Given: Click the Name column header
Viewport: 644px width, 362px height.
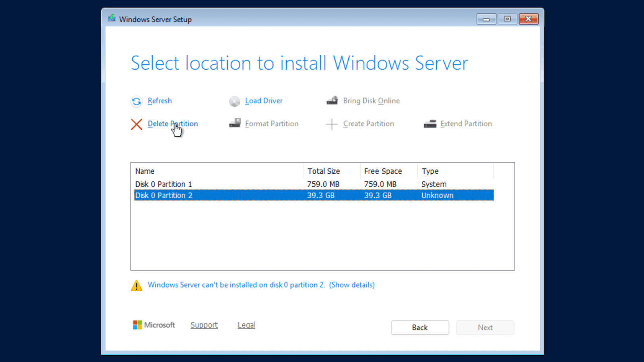Looking at the screenshot, I should pyautogui.click(x=219, y=171).
